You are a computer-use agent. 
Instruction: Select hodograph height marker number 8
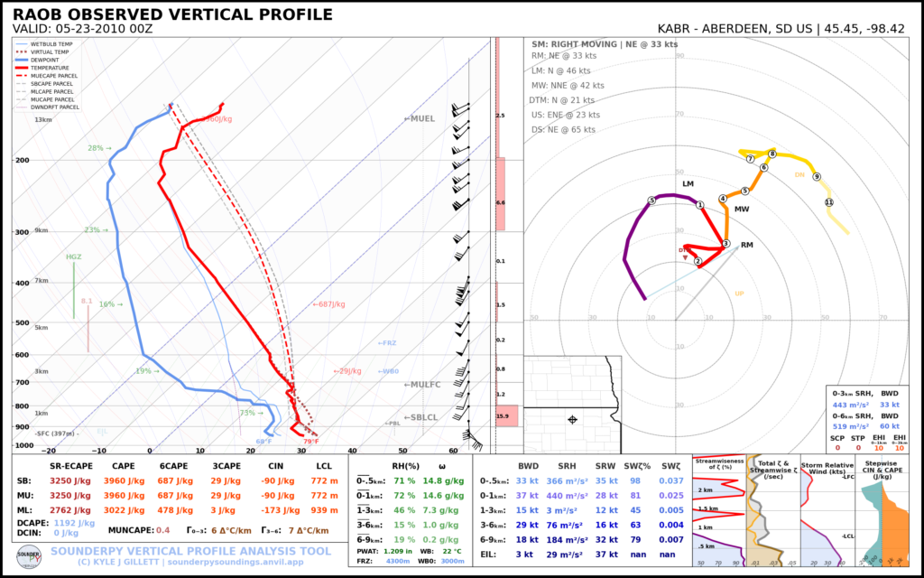coord(772,154)
